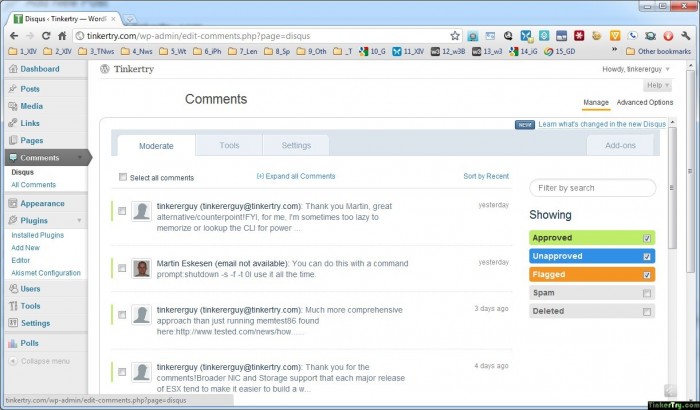Viewport: 700px width, 410px height.
Task: Select the 'Broader NIC' comment checkbox
Action: [122, 372]
